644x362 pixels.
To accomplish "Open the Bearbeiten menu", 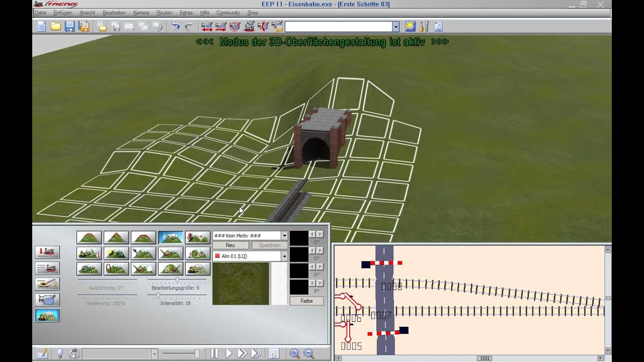I will click(114, 13).
